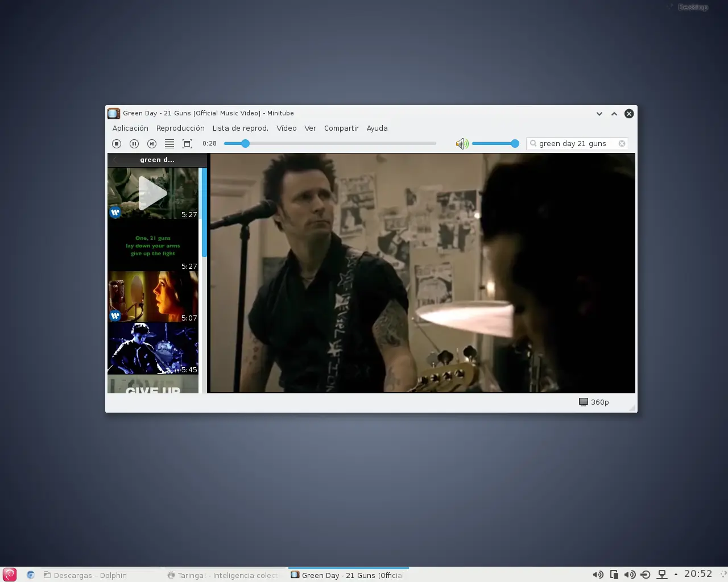
Task: Open the Reproducción menu
Action: click(x=180, y=128)
